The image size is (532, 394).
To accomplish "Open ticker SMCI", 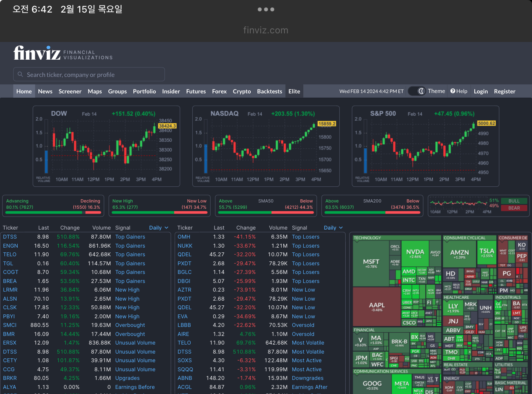I will (x=10, y=325).
